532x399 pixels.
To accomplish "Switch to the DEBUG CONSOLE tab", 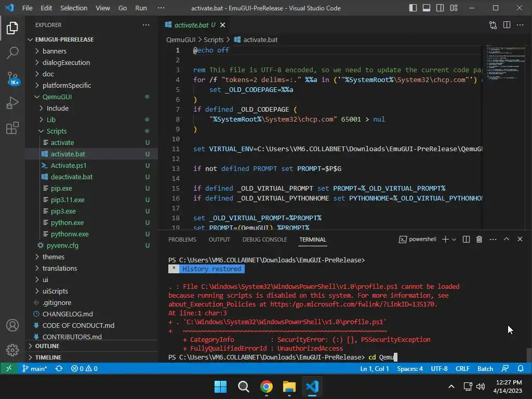I will pyautogui.click(x=264, y=240).
